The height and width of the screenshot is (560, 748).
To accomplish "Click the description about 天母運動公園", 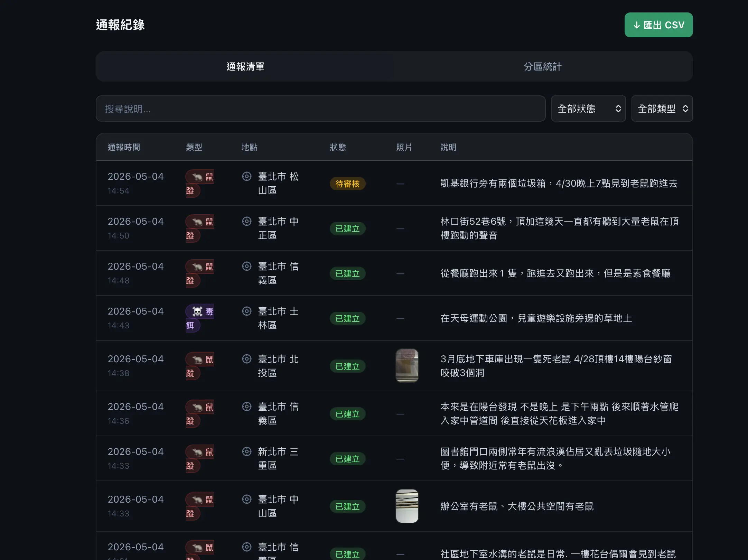I will 536,318.
